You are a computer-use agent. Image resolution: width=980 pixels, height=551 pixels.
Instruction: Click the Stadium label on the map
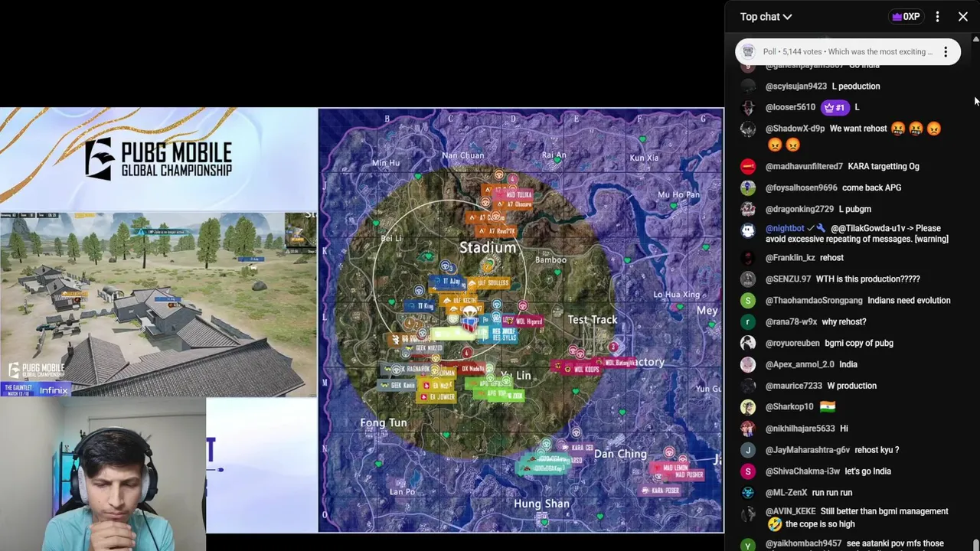[488, 248]
